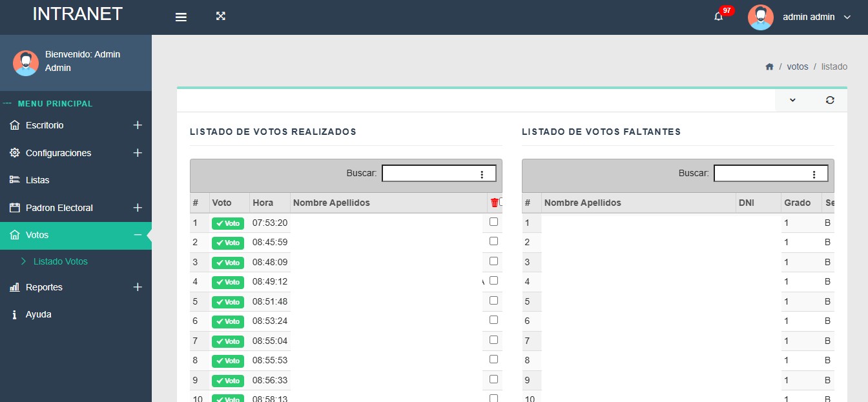Click search options dots in Votos Realizados
The width and height of the screenshot is (868, 402).
(482, 174)
